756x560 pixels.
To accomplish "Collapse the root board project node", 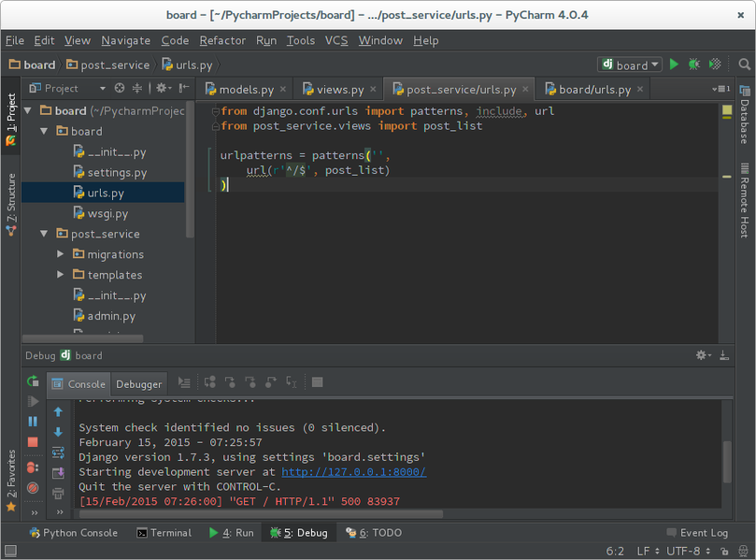I will point(28,110).
